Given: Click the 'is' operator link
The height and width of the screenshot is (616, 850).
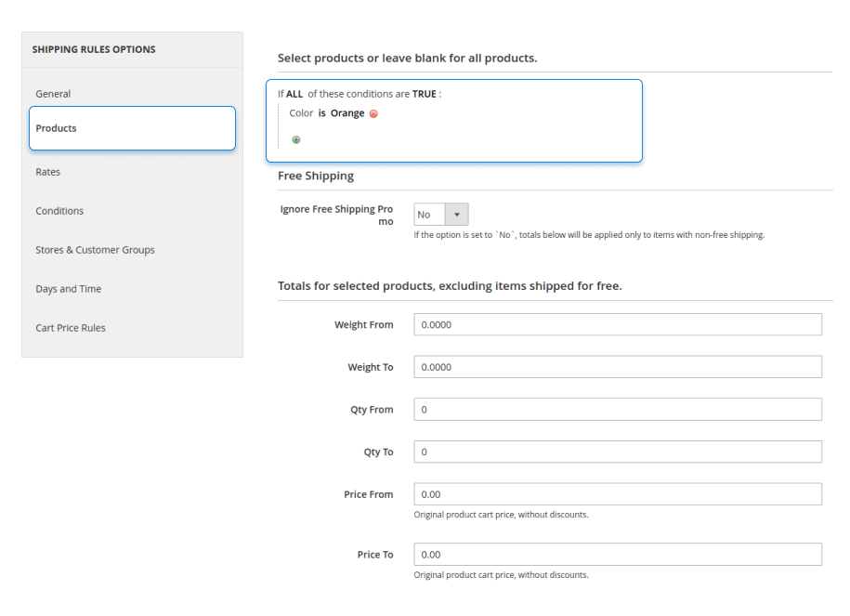Looking at the screenshot, I should point(321,113).
